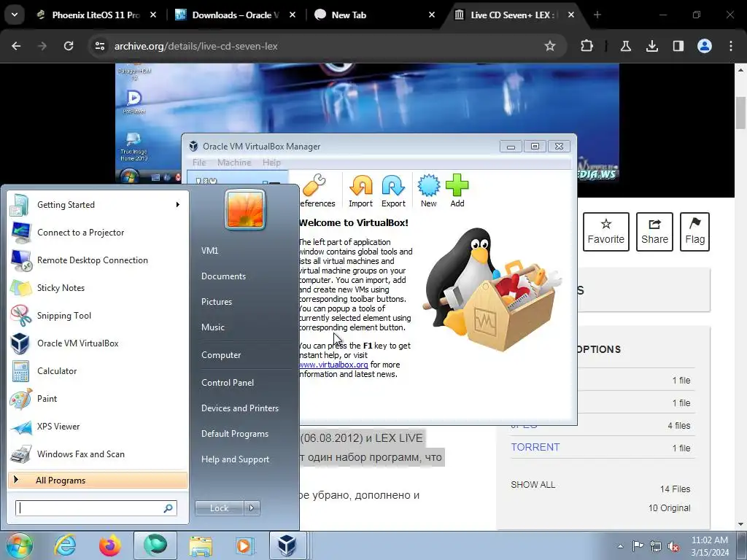Image resolution: width=747 pixels, height=560 pixels.
Task: Click the Favorite button on archive.org
Action: pos(606,232)
